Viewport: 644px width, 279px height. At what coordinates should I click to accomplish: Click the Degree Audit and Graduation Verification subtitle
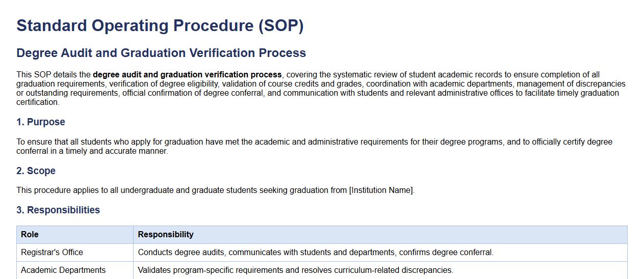(161, 53)
